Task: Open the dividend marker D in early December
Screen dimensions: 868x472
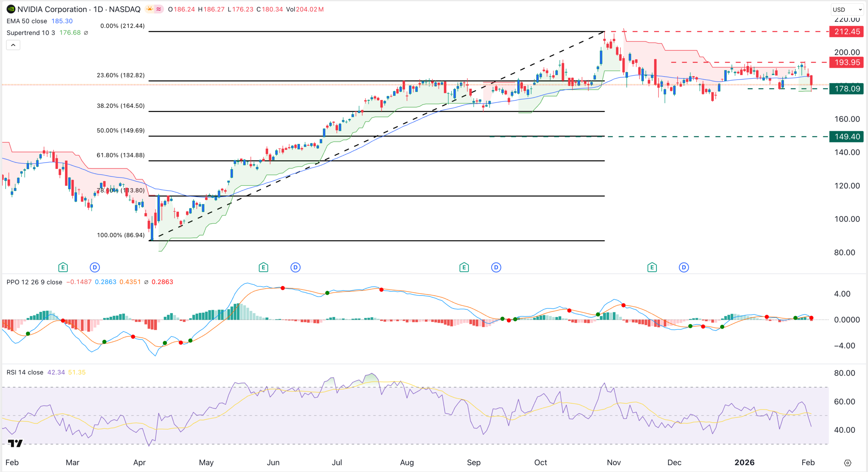Action: point(684,268)
